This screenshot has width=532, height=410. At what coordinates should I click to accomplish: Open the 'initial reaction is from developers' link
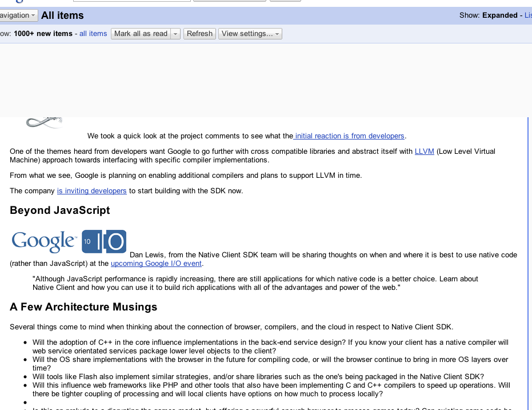point(349,136)
